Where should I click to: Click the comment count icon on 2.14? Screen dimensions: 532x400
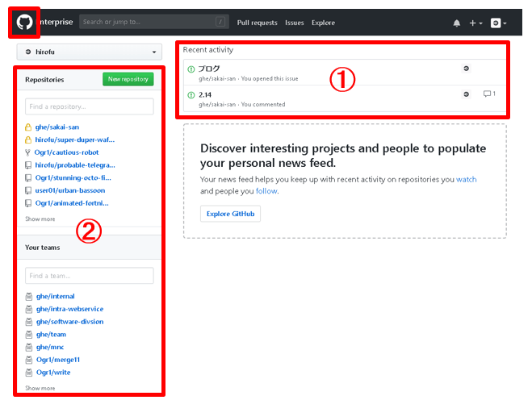(x=489, y=94)
